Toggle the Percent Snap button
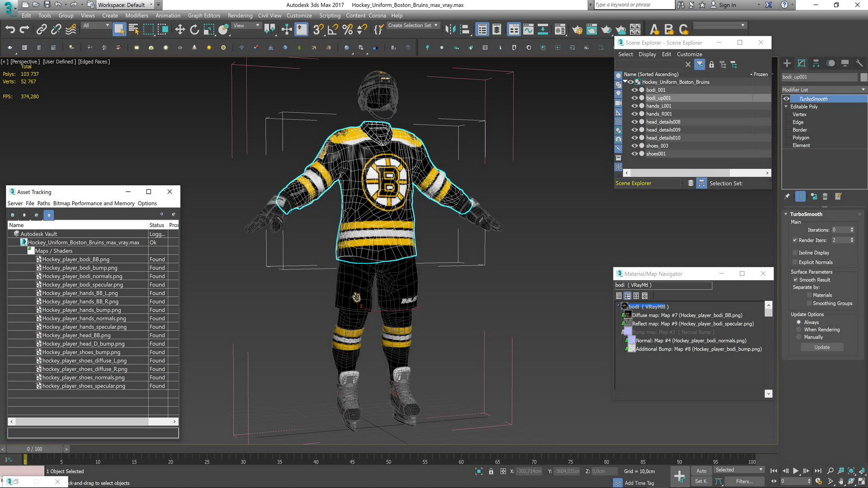The width and height of the screenshot is (868, 488). pos(348,30)
